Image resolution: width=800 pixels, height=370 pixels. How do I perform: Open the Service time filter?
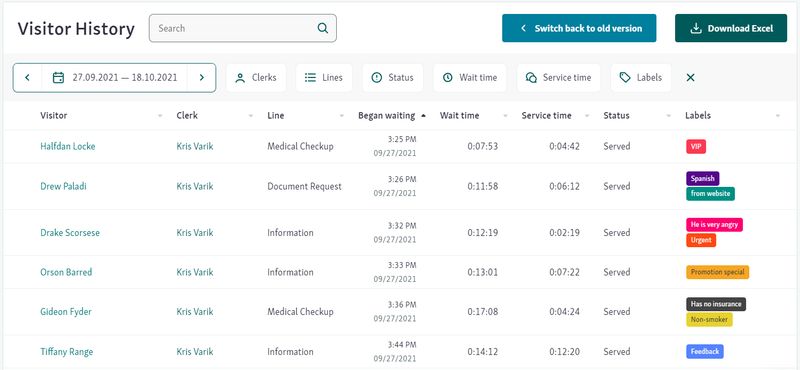coord(558,78)
